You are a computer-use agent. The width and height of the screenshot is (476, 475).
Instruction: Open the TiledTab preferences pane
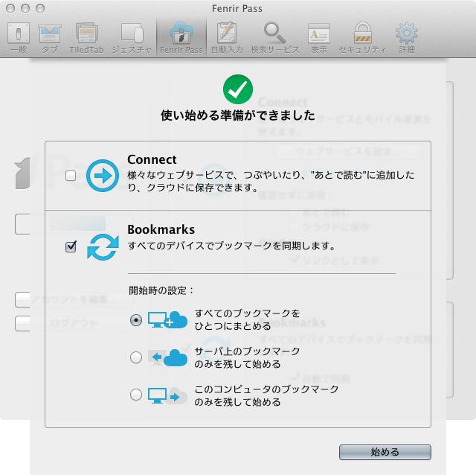86,38
